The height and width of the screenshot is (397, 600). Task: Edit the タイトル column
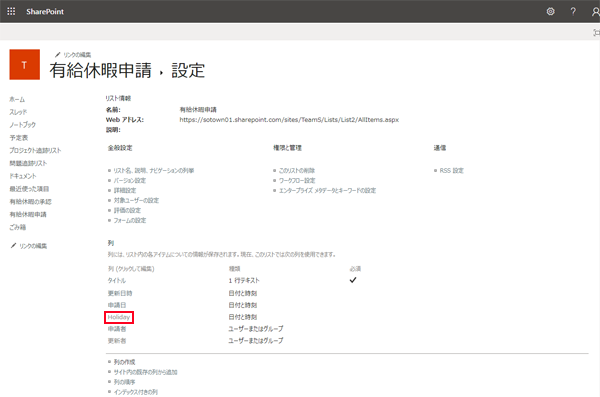point(117,281)
